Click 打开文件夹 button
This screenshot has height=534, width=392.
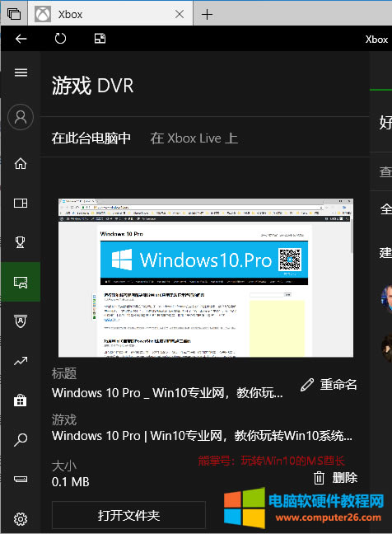(128, 514)
